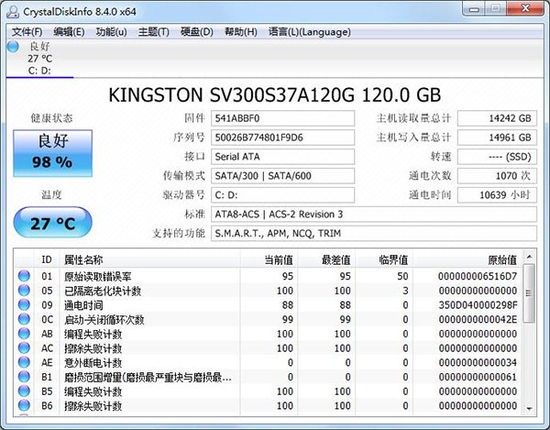Click the status orb for attribute 05
550x430 pixels.
click(x=24, y=290)
